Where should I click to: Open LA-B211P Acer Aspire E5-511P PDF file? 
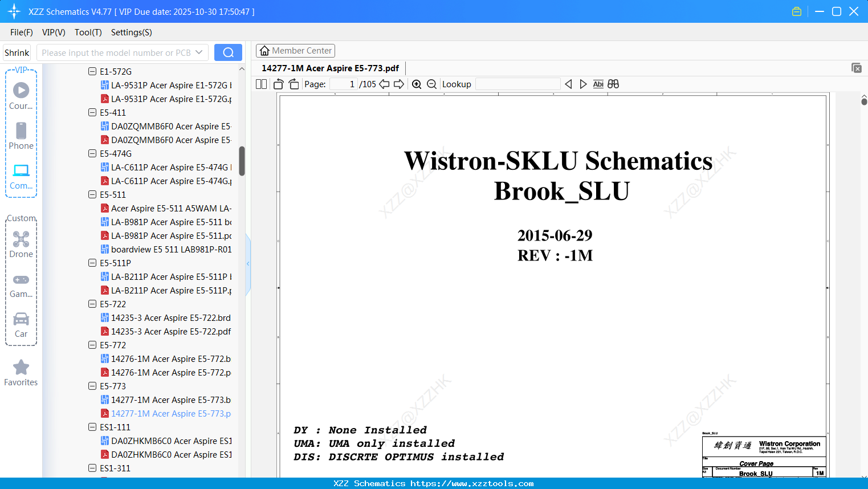tap(166, 290)
